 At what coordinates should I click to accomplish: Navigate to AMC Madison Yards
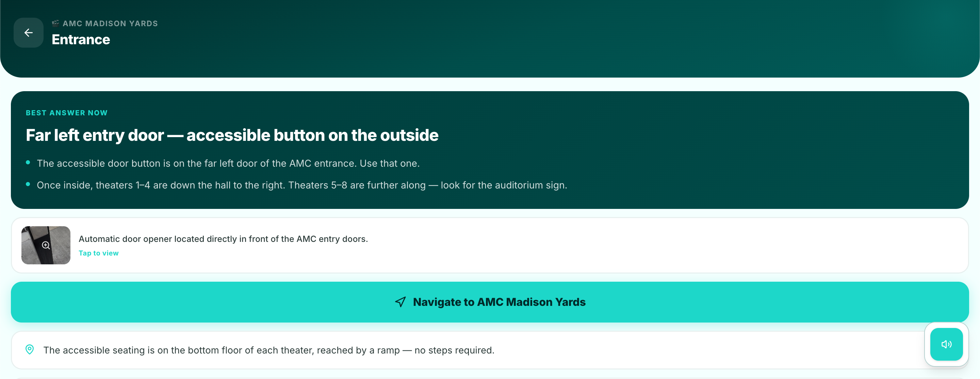click(x=490, y=302)
